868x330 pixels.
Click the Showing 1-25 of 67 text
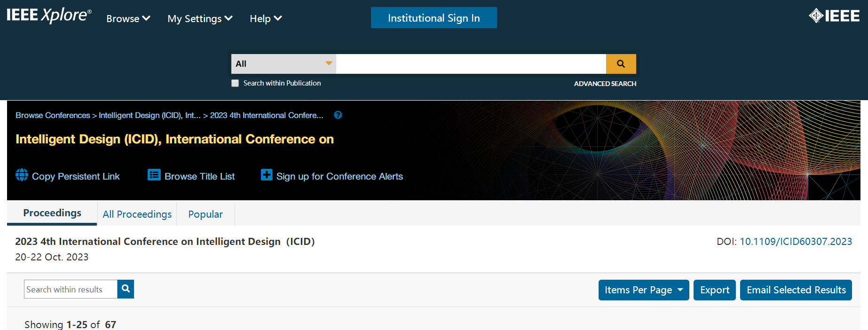click(70, 324)
